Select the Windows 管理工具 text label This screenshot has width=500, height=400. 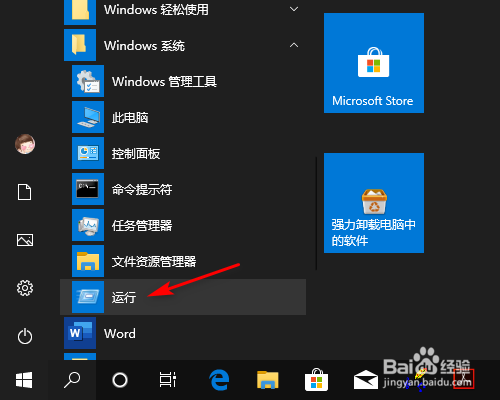point(164,81)
